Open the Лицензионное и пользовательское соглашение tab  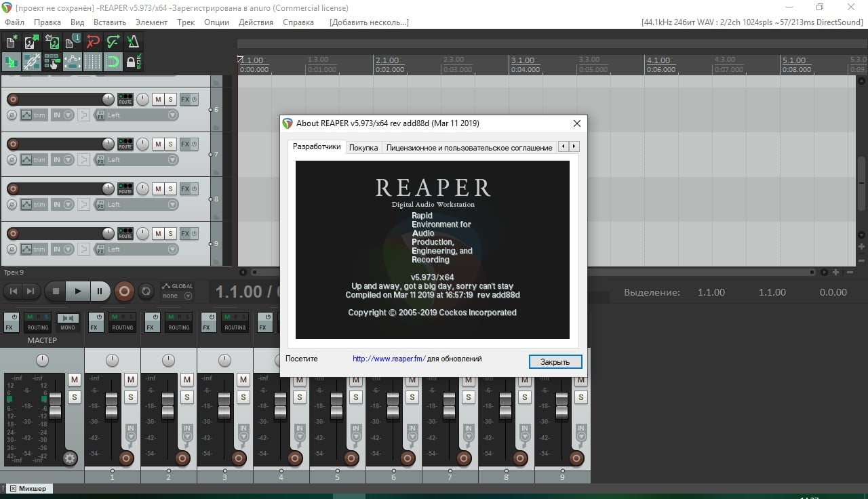pos(469,147)
